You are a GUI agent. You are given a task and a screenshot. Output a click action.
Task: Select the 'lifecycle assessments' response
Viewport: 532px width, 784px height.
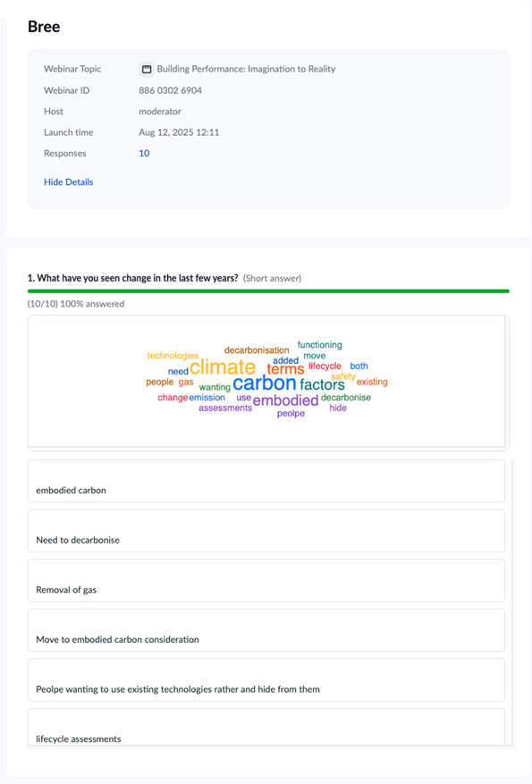[266, 727]
